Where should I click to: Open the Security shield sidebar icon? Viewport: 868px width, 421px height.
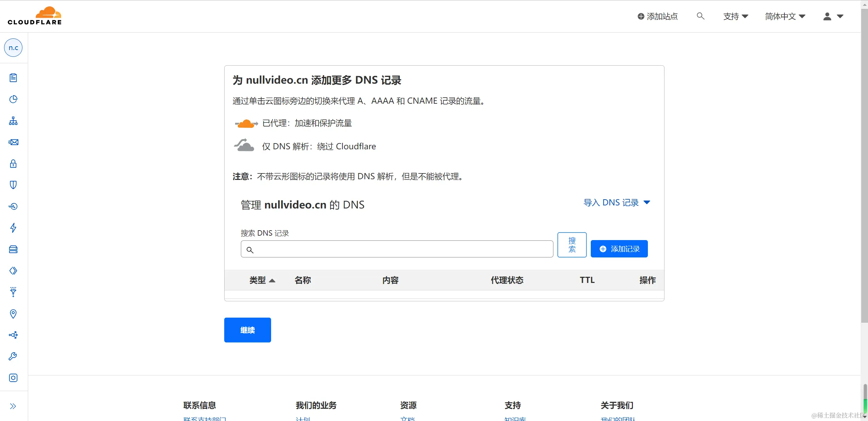(13, 185)
